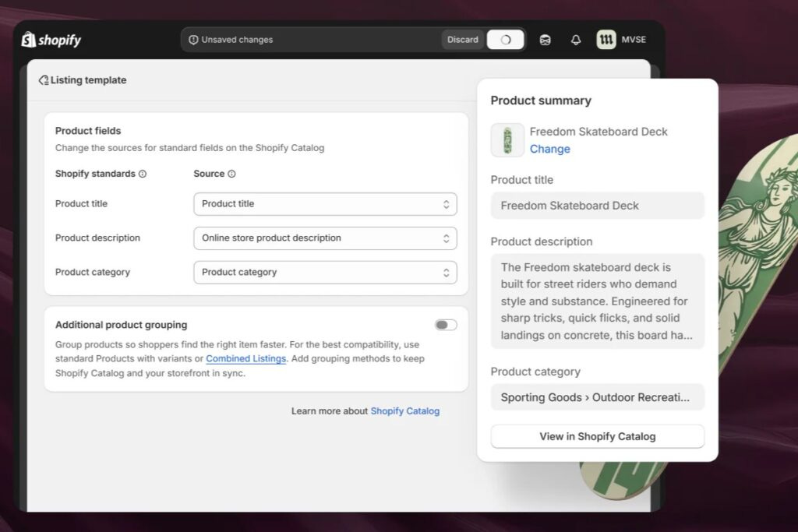This screenshot has width=798, height=532.
Task: Click View in Shopify Catalog button
Action: [598, 436]
